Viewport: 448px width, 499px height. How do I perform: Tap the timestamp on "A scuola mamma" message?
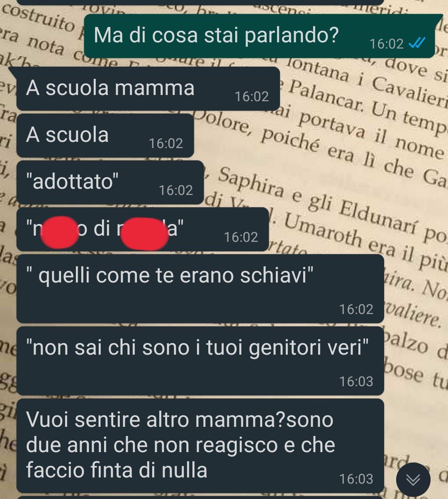(x=252, y=97)
